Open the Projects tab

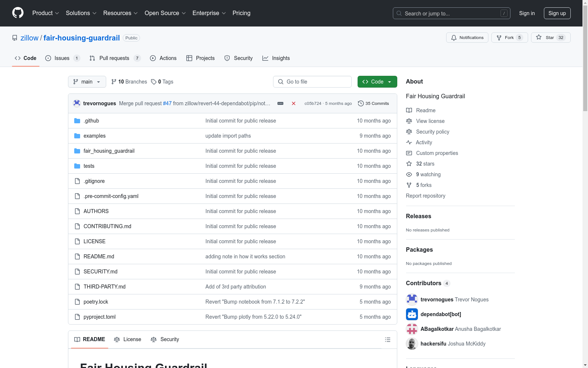coord(201,58)
